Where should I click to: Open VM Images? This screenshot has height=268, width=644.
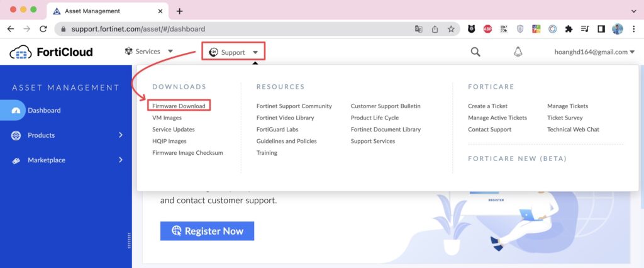point(167,118)
